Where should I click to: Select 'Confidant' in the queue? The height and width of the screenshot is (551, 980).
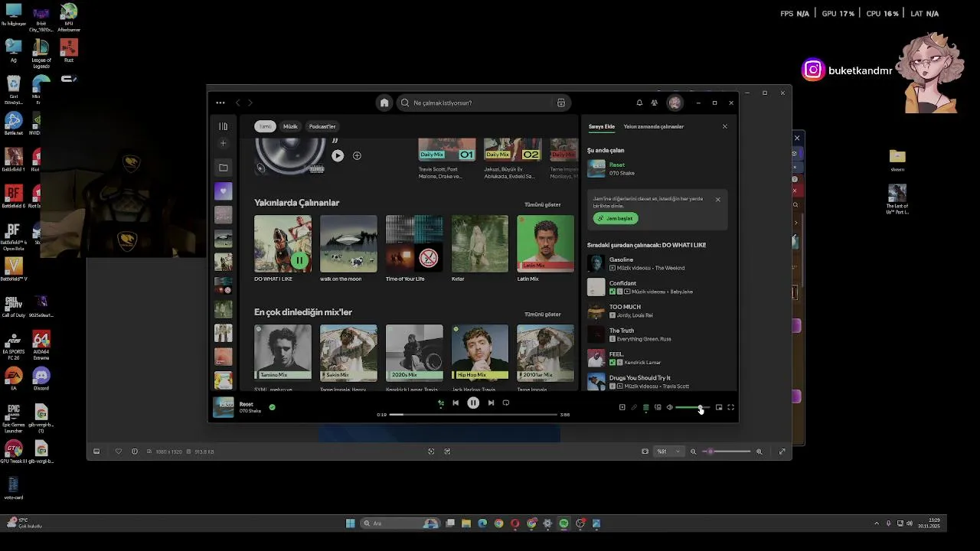[x=657, y=287]
